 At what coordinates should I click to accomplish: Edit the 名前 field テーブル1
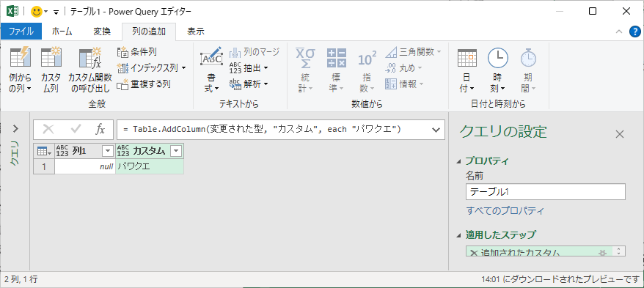click(546, 191)
